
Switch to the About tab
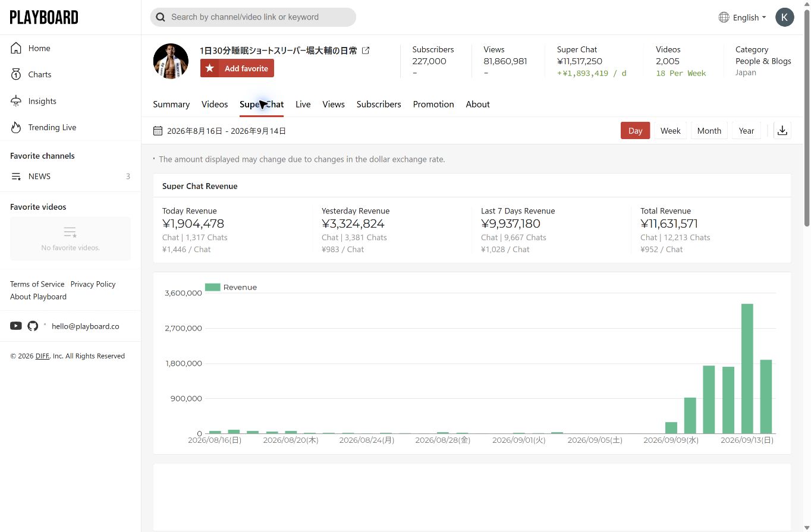(x=477, y=104)
